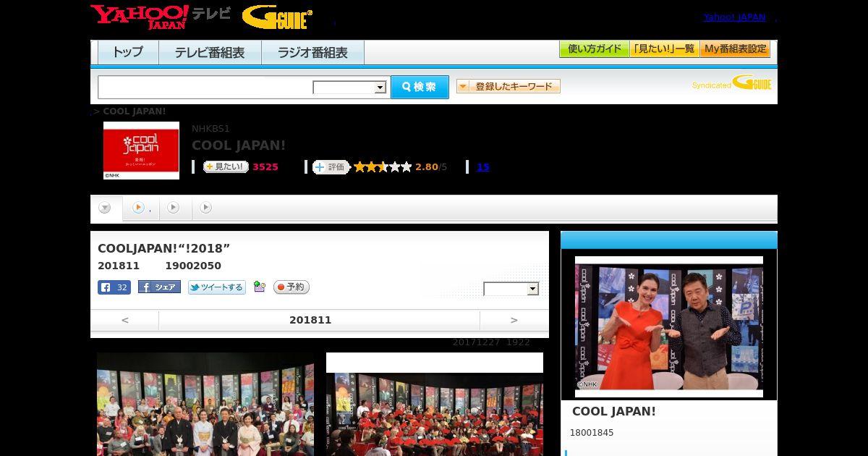The height and width of the screenshot is (456, 868).
Task: Switch to テレビ番組表 tab
Action: pos(210,52)
